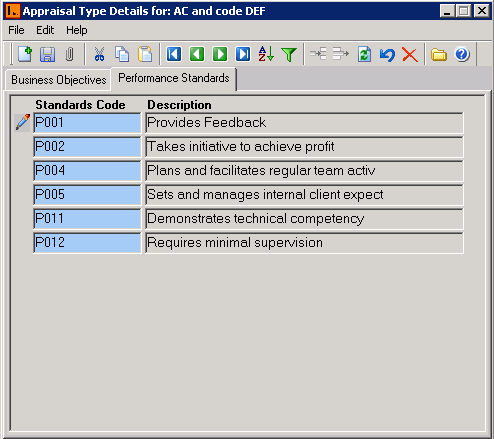Click the New record icon
This screenshot has height=439, width=494.
click(25, 54)
